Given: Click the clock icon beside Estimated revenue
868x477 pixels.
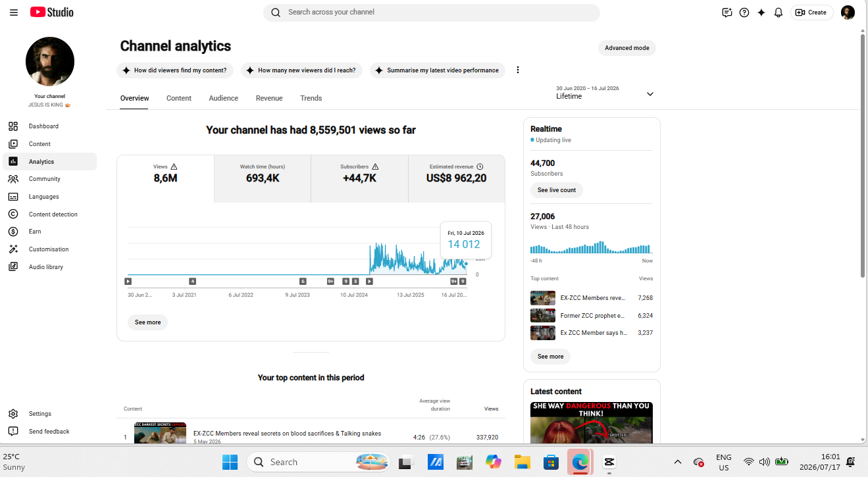Looking at the screenshot, I should pyautogui.click(x=480, y=167).
